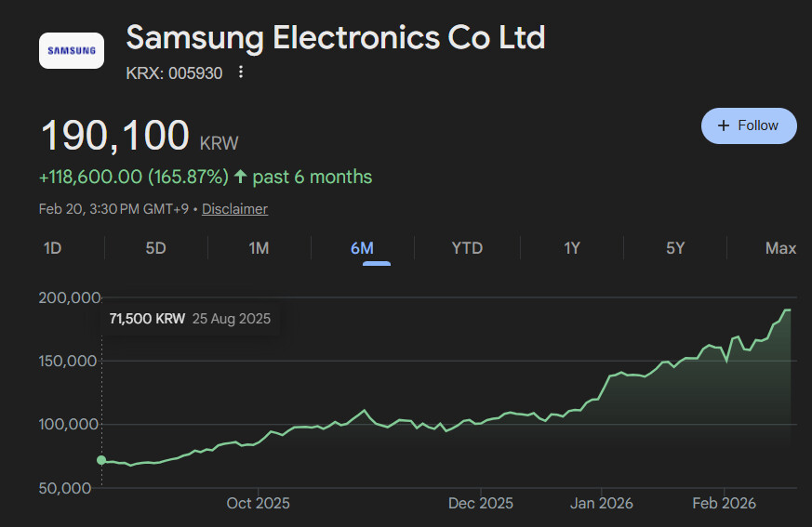Screen dimensions: 812x527
Task: Select the 1Y time range
Action: point(572,248)
